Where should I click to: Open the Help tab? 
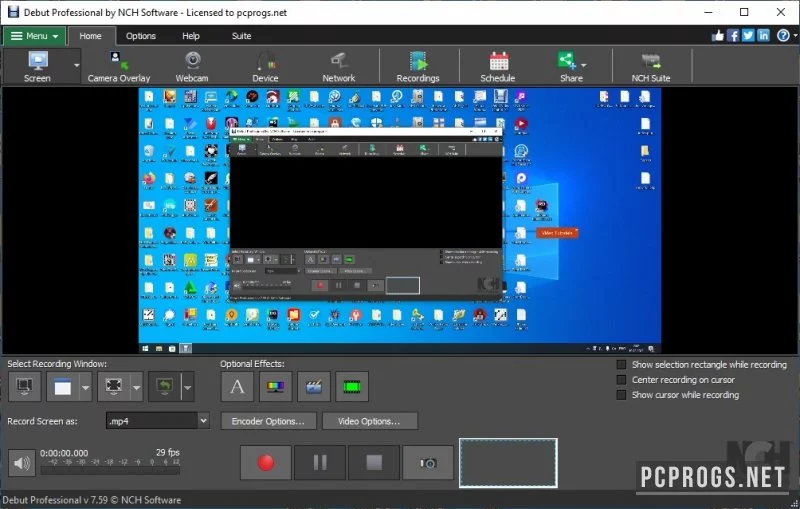click(x=191, y=36)
